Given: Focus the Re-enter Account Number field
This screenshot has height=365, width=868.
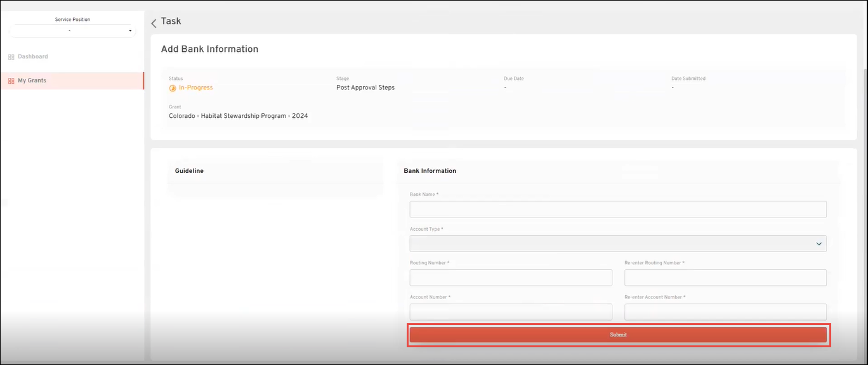Looking at the screenshot, I should (725, 312).
